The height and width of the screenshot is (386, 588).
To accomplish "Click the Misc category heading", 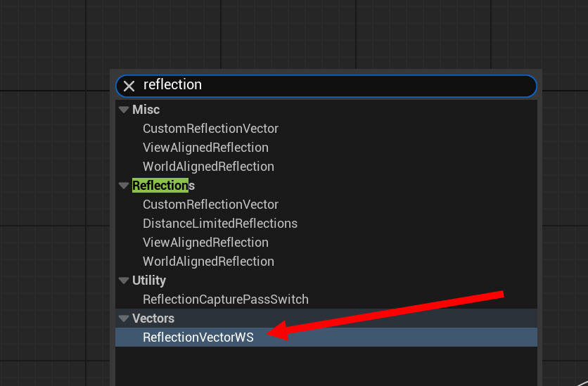I will [146, 110].
